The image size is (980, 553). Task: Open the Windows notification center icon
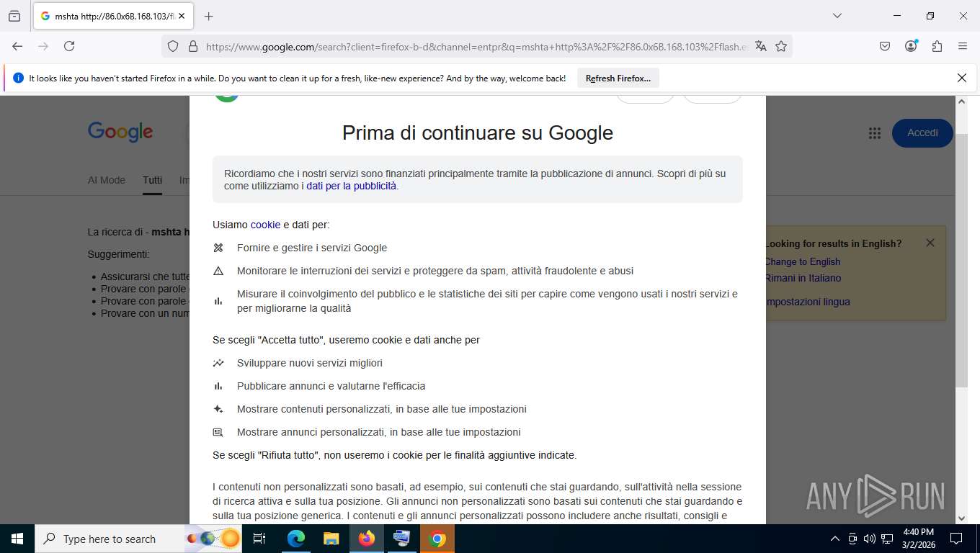coord(956,539)
